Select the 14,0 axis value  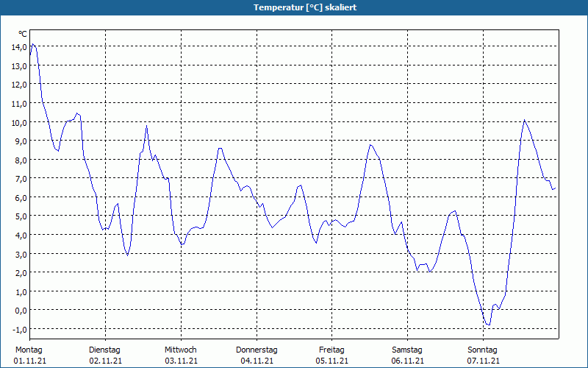tap(19, 47)
